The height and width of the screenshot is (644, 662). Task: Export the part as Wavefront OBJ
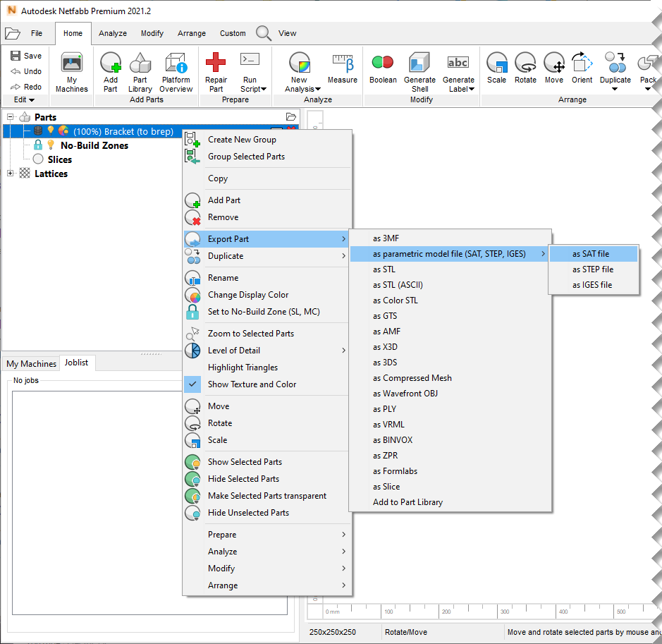pos(450,394)
